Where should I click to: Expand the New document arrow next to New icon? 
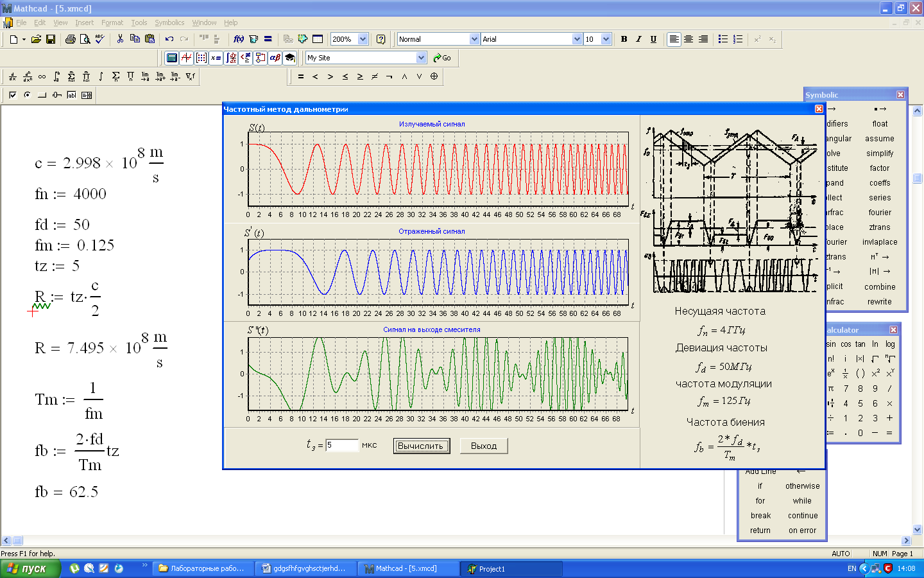[24, 39]
